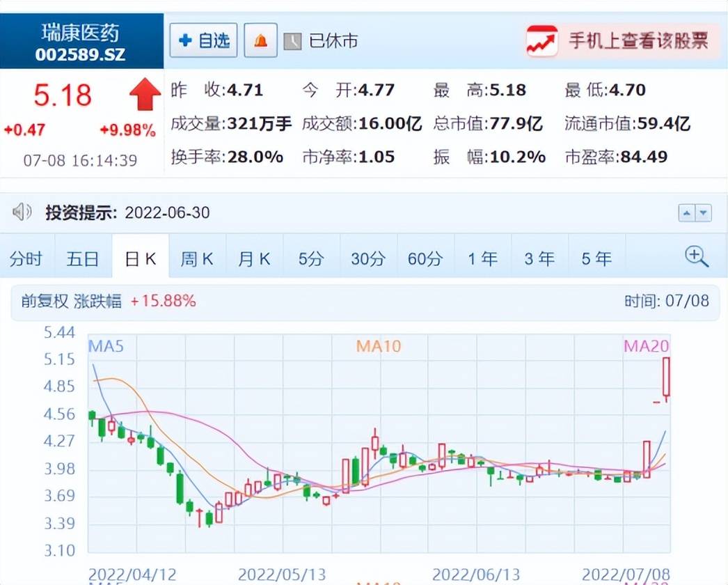
Task: Open the 60分 chart tab
Action: [x=425, y=259]
